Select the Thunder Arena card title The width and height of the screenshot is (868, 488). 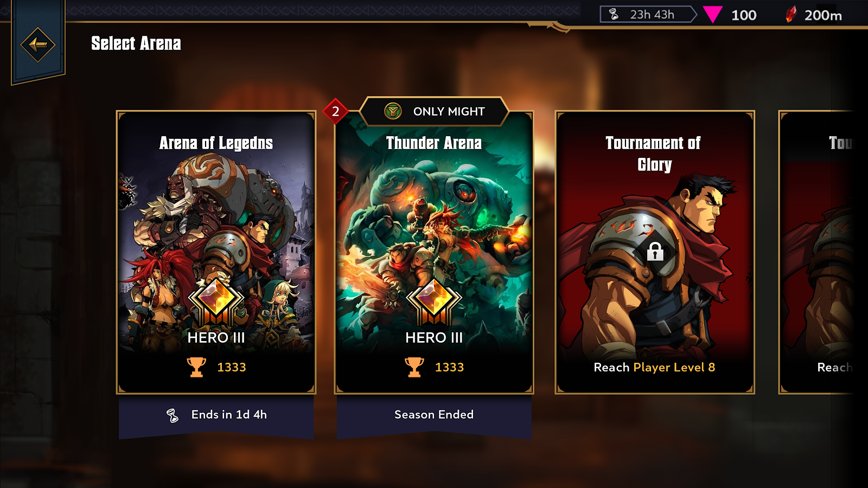pos(434,143)
